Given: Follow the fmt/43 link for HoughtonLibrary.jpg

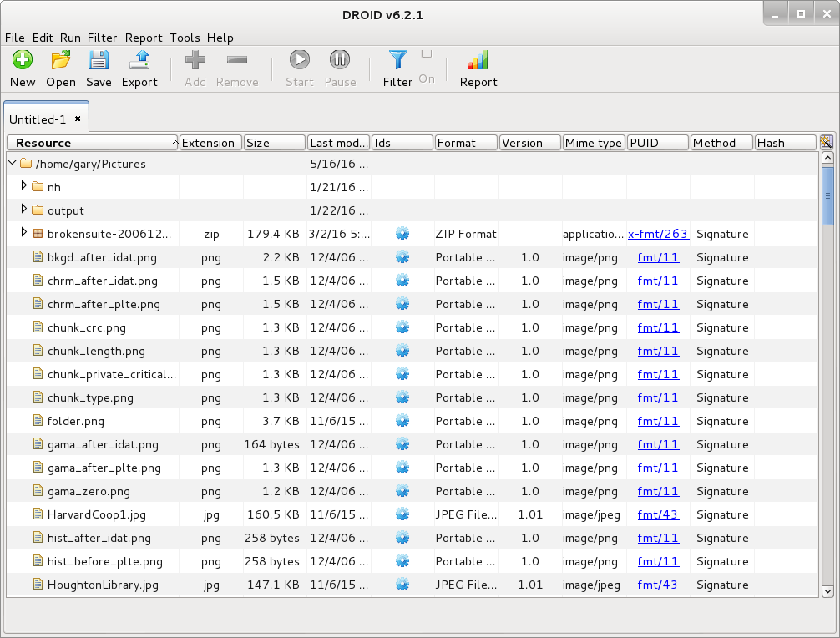Looking at the screenshot, I should pos(658,585).
